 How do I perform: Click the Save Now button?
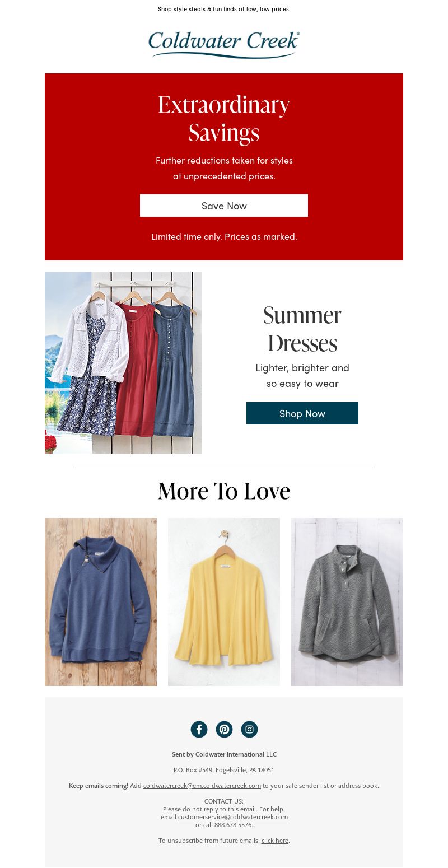[224, 206]
